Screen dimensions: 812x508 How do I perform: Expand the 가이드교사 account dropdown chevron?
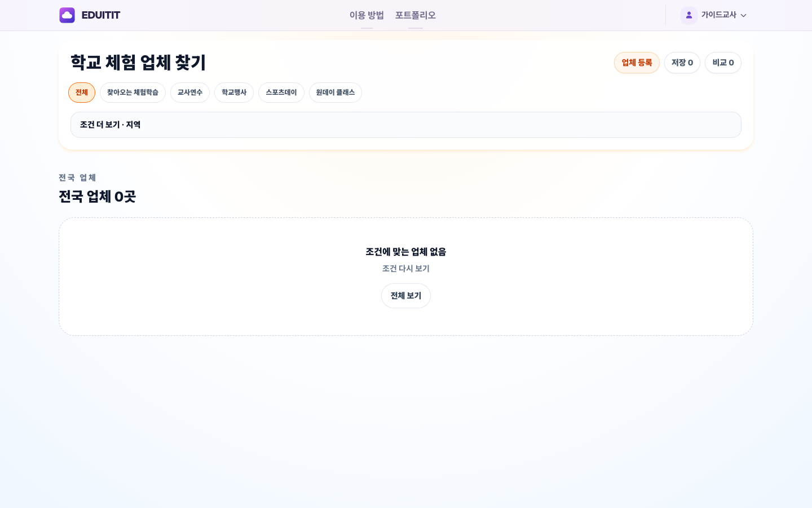[x=743, y=16]
